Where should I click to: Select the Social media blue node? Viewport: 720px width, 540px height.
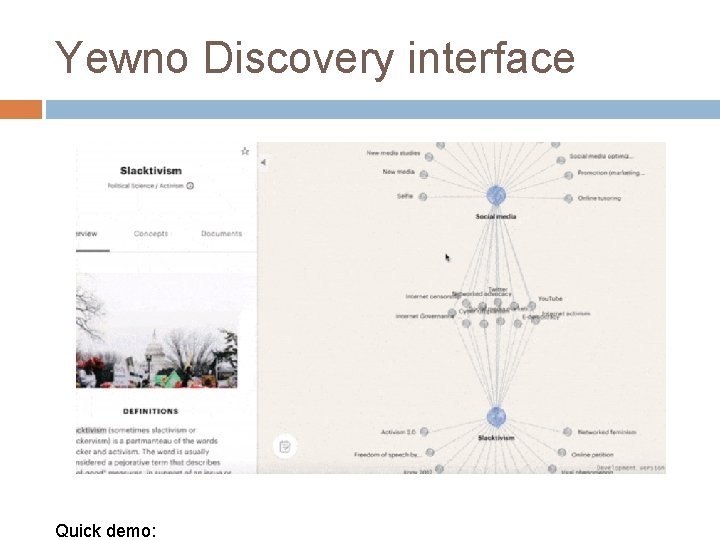click(x=496, y=196)
